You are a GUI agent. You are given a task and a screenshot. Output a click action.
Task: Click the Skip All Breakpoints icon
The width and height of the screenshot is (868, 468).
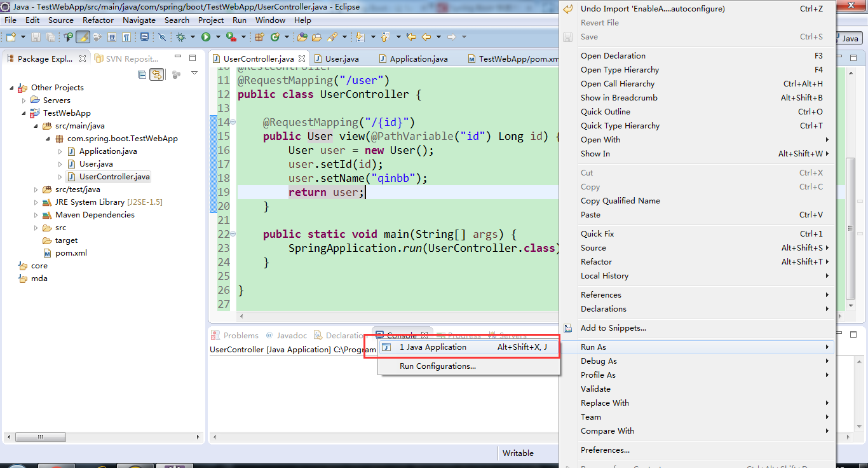point(162,38)
